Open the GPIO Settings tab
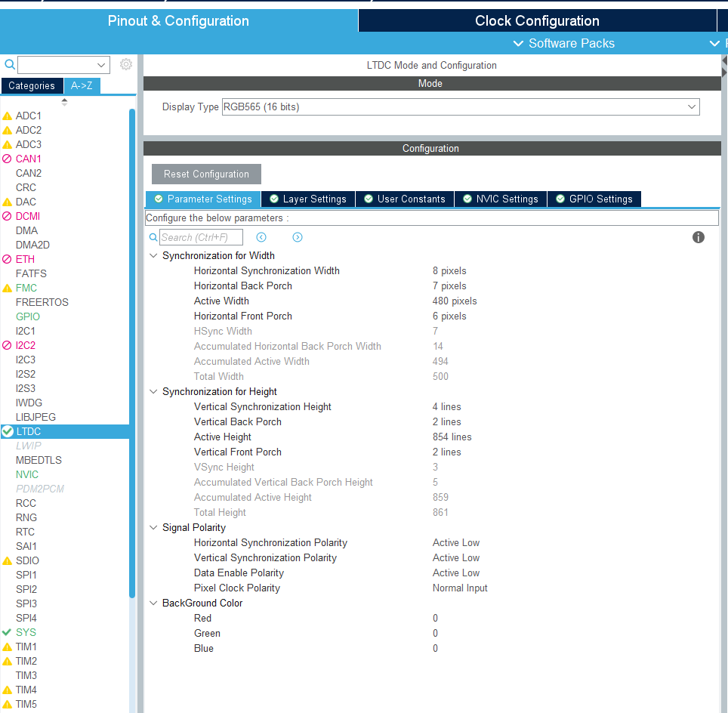728x713 pixels. click(x=594, y=199)
